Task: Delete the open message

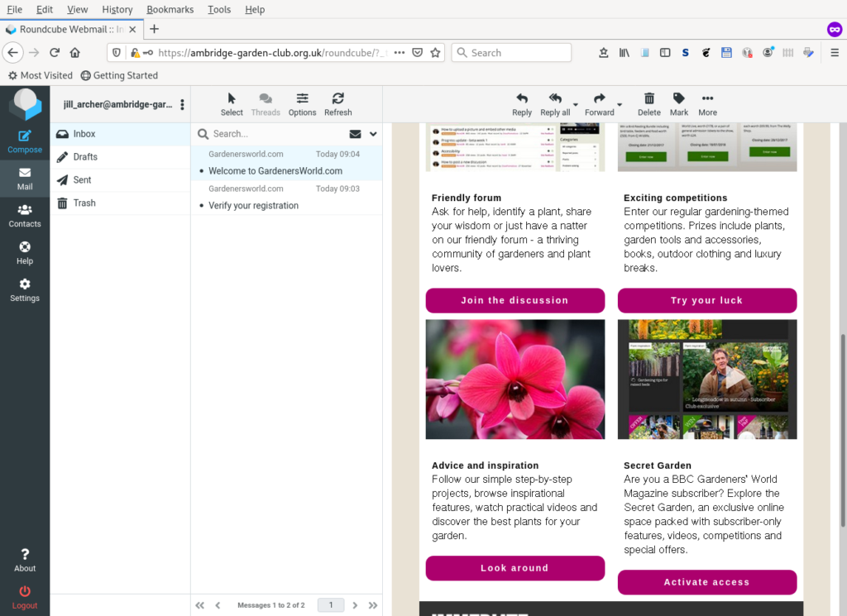Action: pyautogui.click(x=648, y=104)
